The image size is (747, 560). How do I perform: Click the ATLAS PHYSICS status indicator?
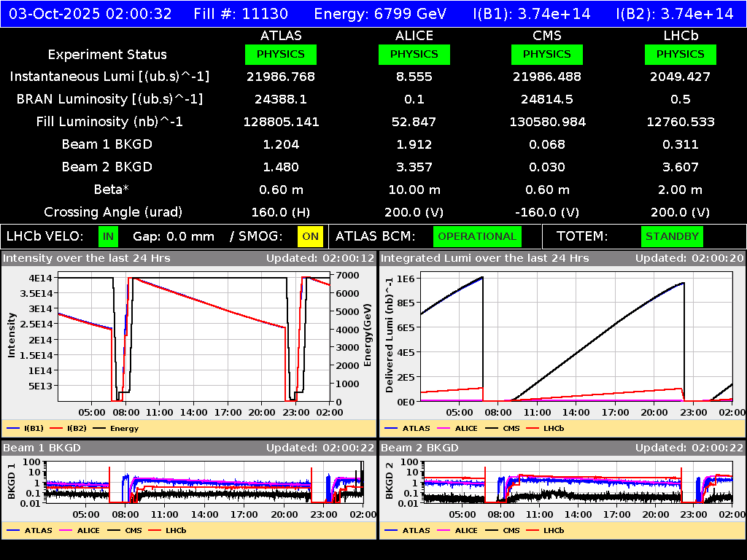(x=281, y=54)
